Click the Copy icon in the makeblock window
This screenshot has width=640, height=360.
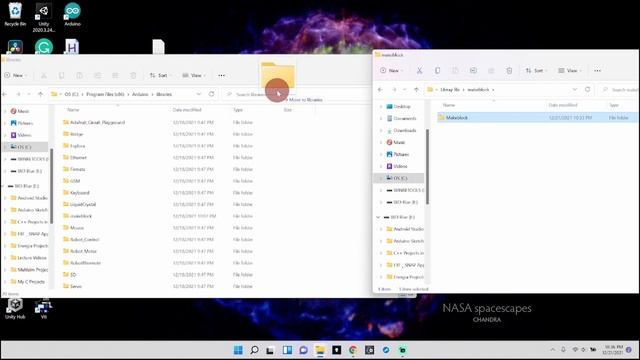437,71
